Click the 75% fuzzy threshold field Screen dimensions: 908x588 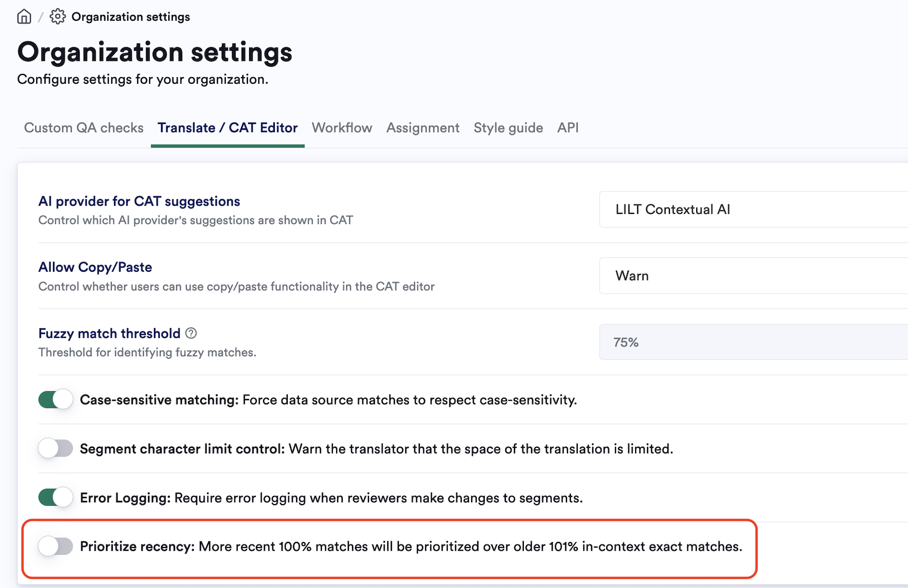(754, 342)
